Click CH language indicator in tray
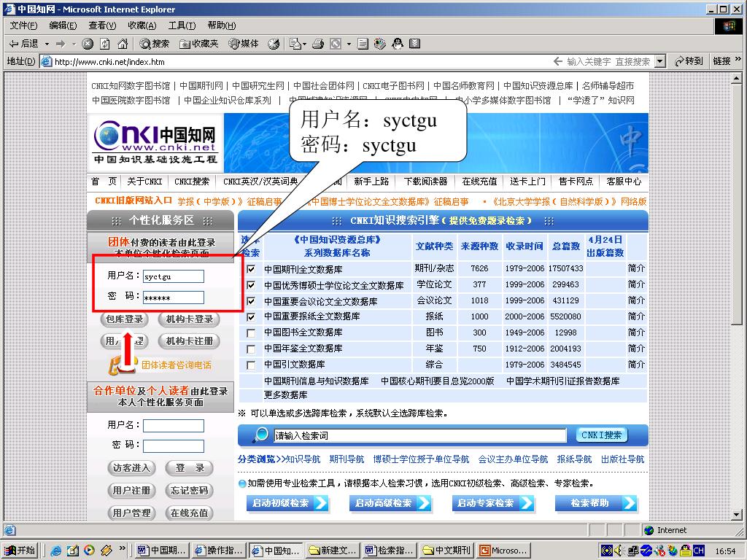The image size is (747, 560). click(x=699, y=551)
